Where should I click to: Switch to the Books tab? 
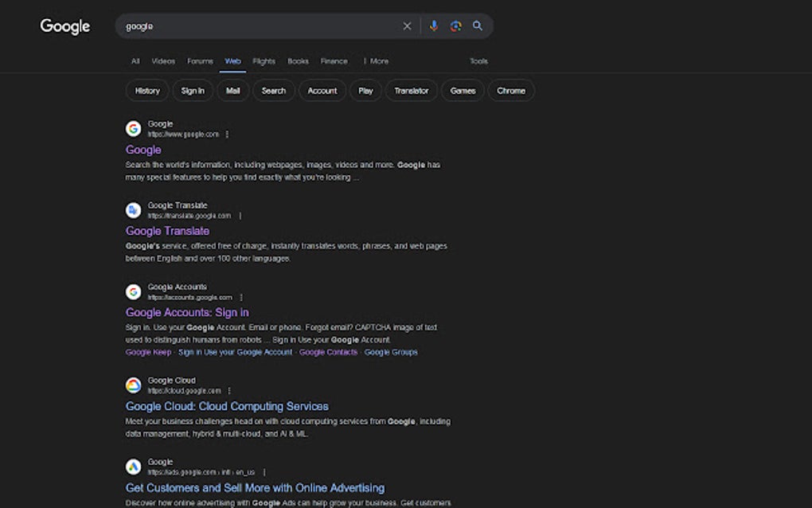click(298, 61)
